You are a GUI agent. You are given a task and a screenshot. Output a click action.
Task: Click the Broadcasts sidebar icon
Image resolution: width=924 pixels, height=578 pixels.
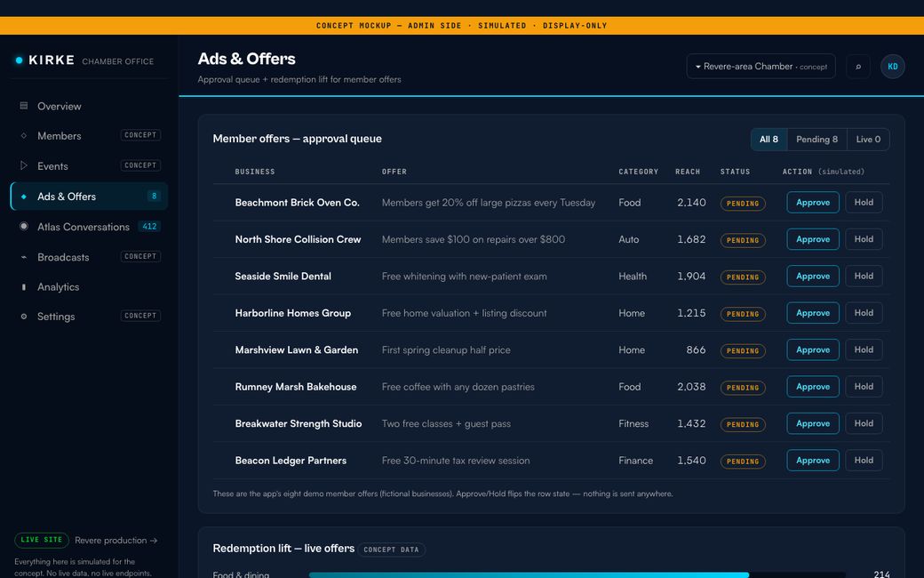coord(24,257)
